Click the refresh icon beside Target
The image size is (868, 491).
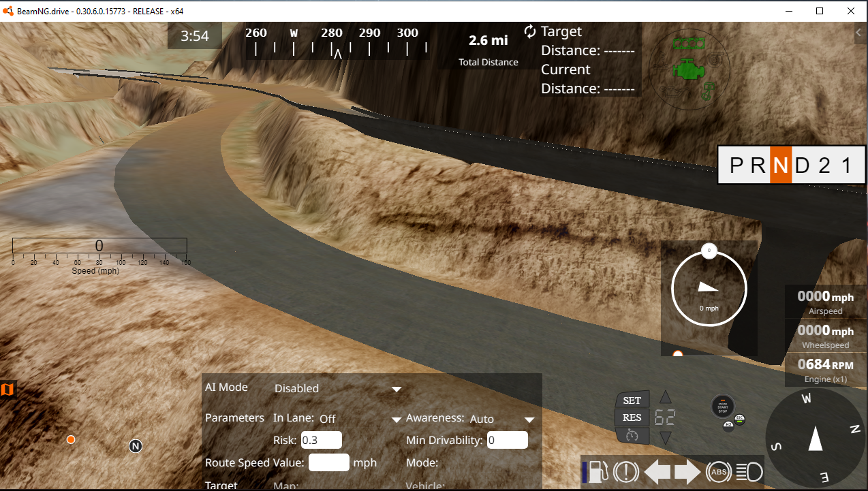pyautogui.click(x=530, y=31)
